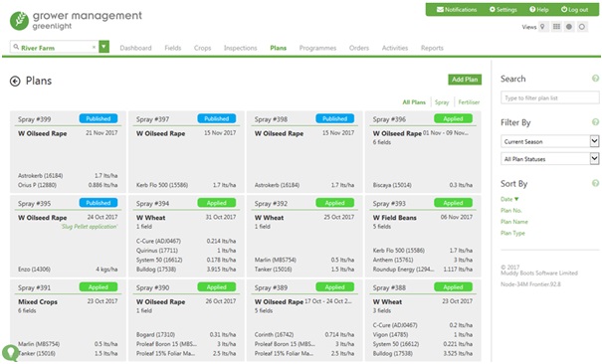
Task: Open the Spray #395 plan card
Action: (68, 237)
